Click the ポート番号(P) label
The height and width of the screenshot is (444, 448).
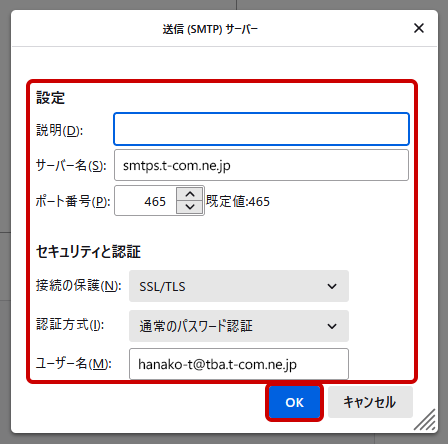[73, 201]
